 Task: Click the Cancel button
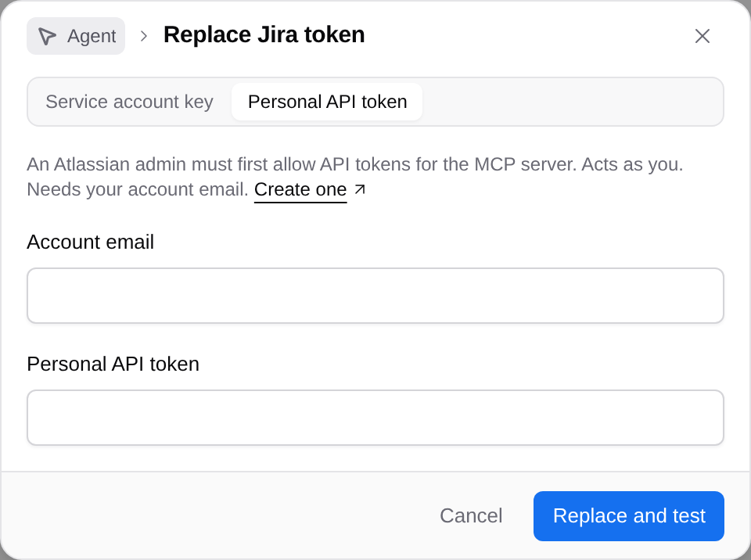471,516
